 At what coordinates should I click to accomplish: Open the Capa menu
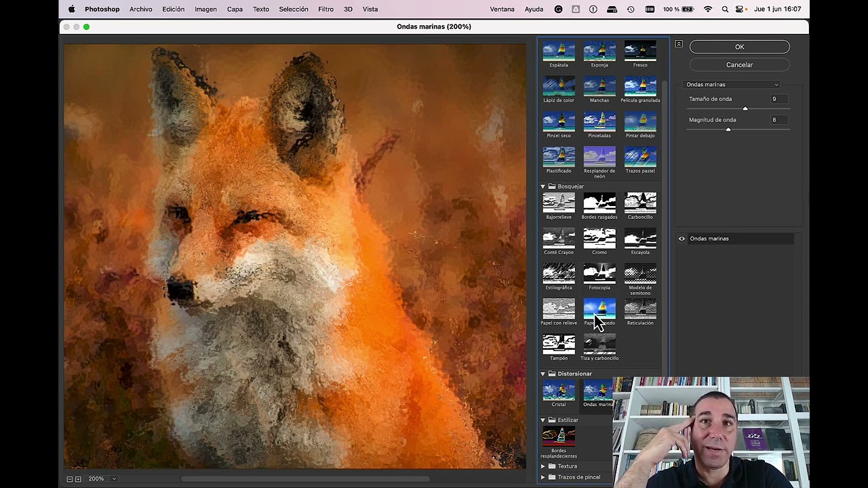(x=235, y=9)
